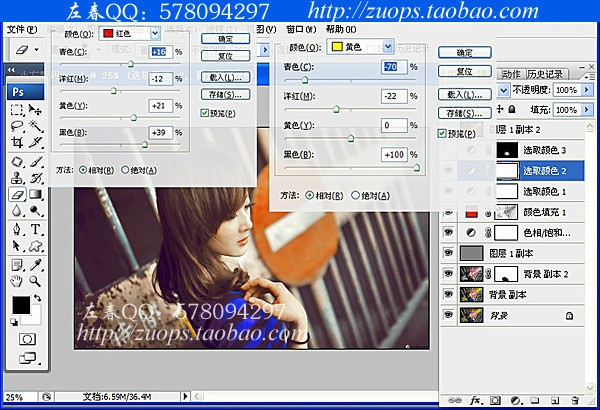Click 确定 in the red dialog
The height and width of the screenshot is (410, 600).
point(225,39)
